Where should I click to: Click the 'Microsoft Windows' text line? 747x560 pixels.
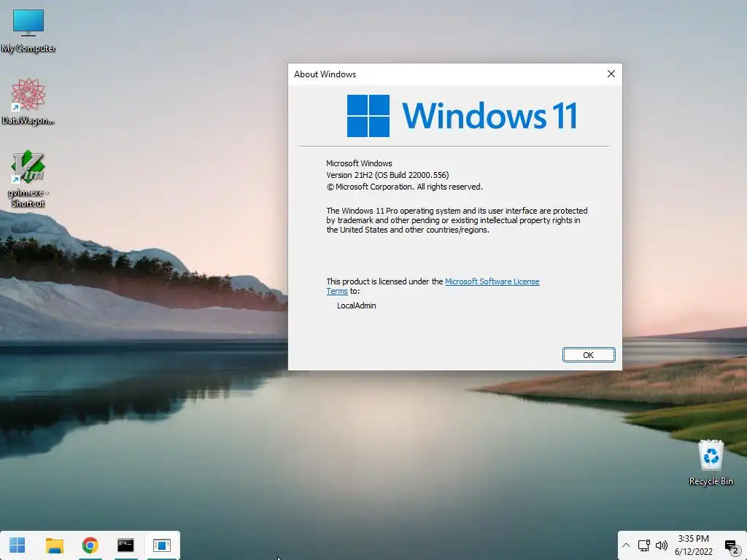click(x=359, y=163)
